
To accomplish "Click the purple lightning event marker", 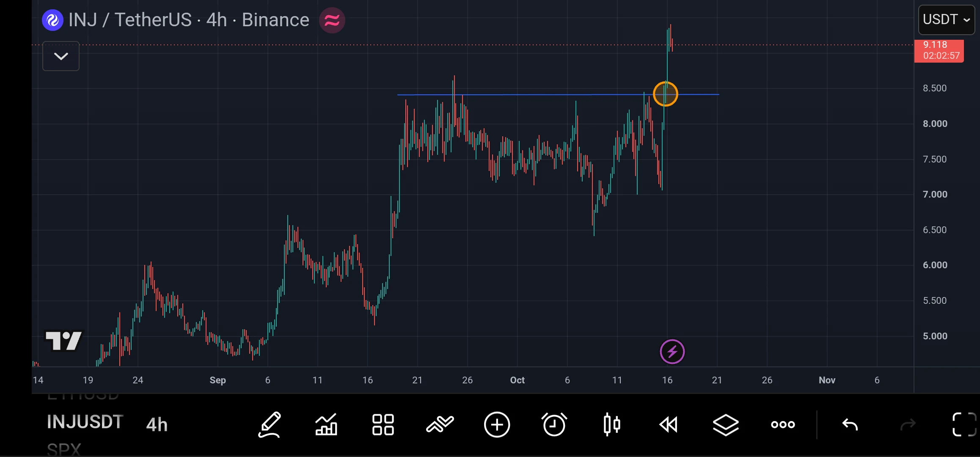I will coord(672,352).
